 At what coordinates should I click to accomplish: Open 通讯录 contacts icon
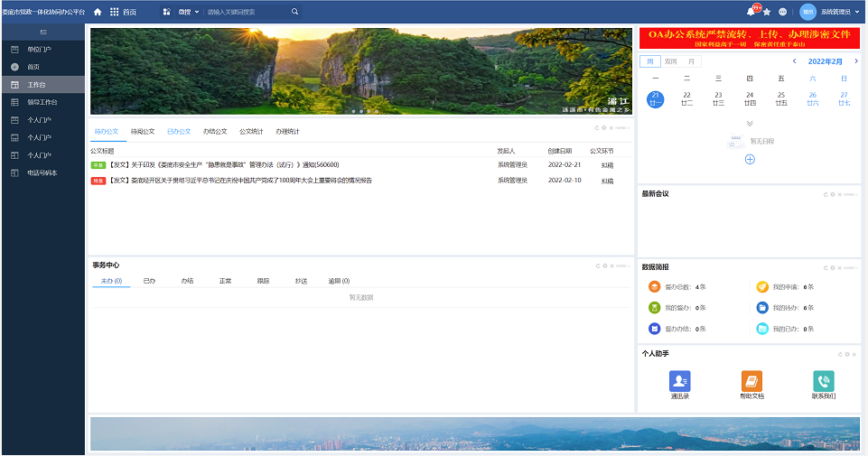(680, 381)
